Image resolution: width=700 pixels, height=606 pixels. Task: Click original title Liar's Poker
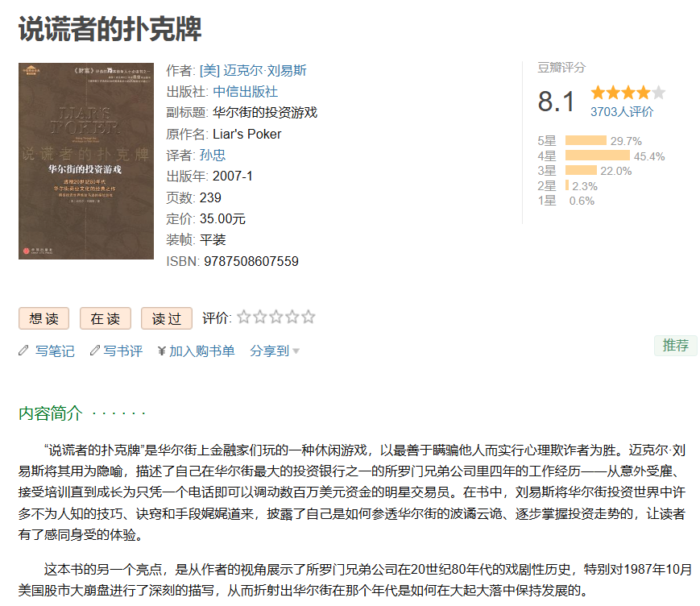pyautogui.click(x=246, y=134)
